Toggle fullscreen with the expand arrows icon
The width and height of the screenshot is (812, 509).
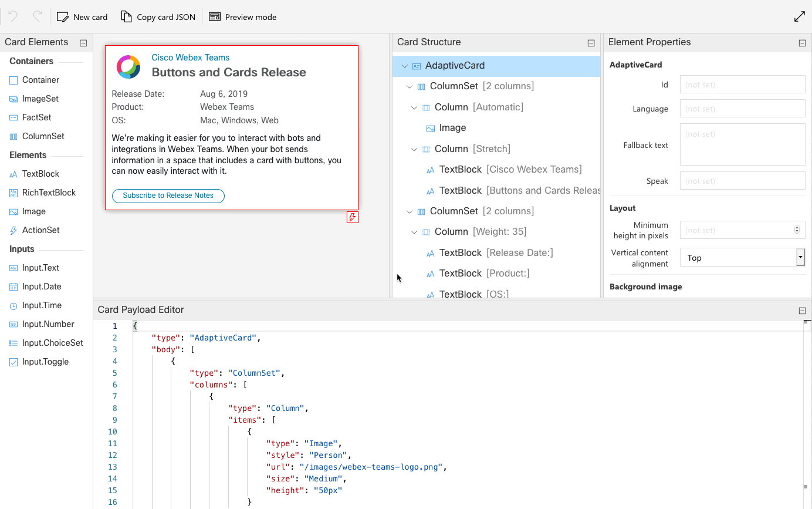(x=799, y=17)
